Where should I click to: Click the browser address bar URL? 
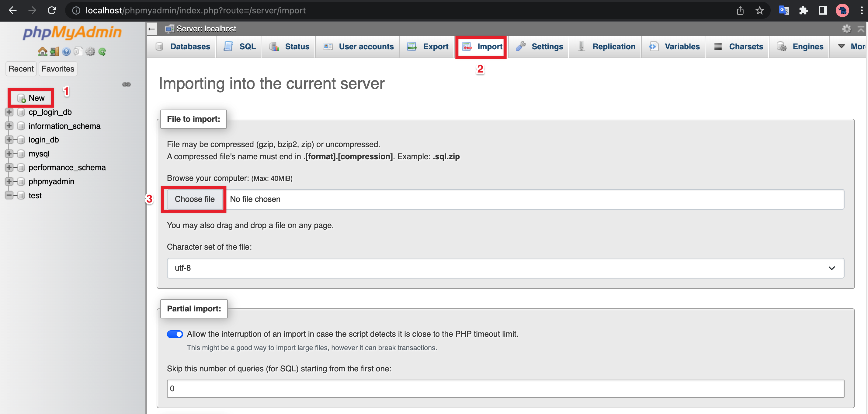coord(196,10)
